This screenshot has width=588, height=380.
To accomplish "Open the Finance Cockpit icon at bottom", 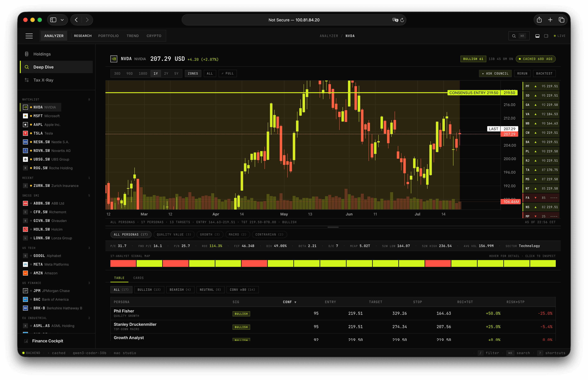I will click(26, 341).
